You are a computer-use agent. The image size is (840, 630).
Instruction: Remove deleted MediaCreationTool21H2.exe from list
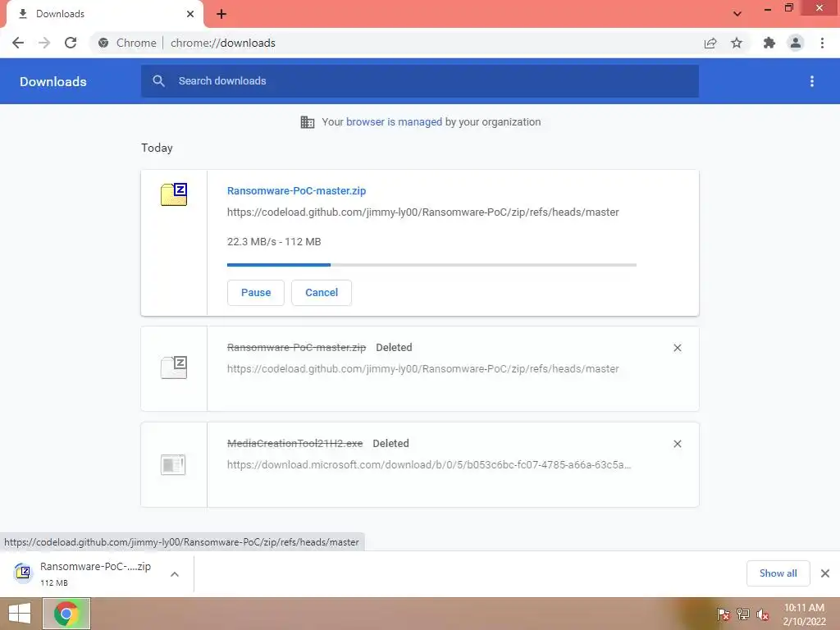click(677, 444)
